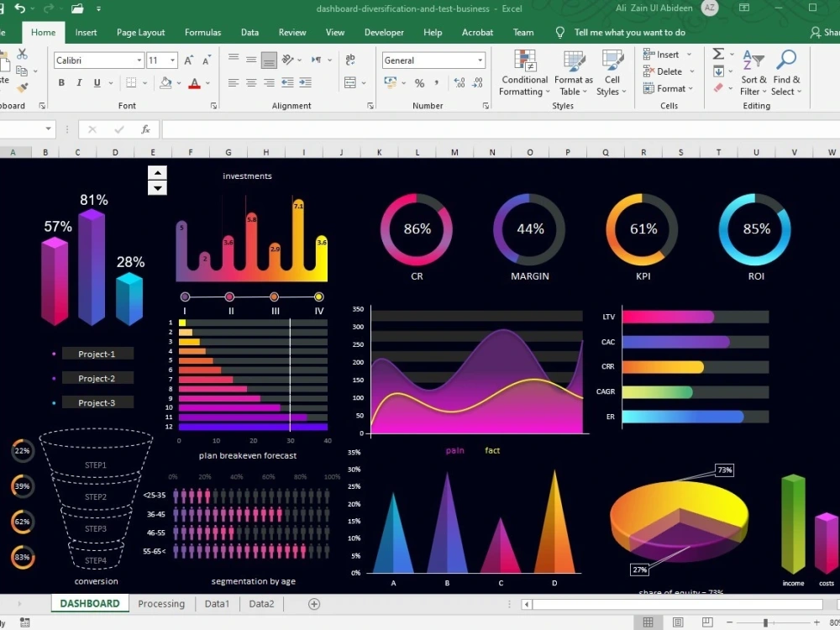
Task: Switch to the Formulas ribbon tab
Action: click(202, 32)
